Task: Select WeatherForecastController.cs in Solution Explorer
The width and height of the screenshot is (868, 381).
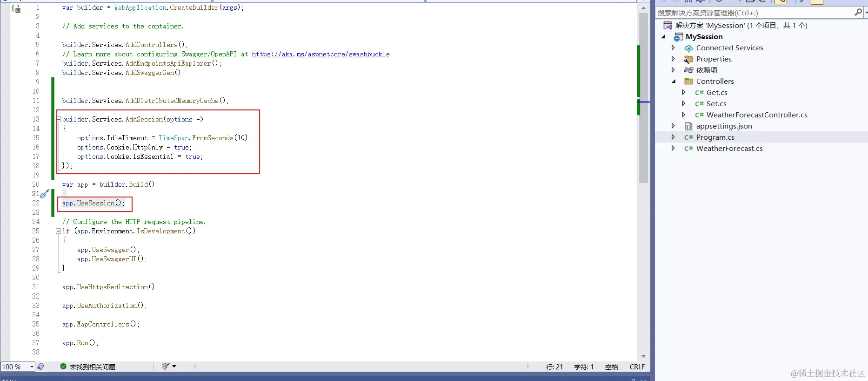Action: [757, 115]
